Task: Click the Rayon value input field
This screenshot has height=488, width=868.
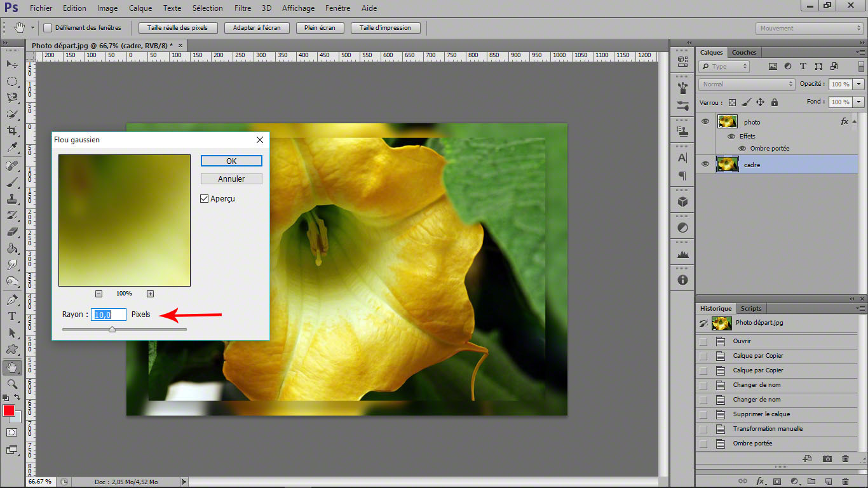Action: tap(109, 315)
